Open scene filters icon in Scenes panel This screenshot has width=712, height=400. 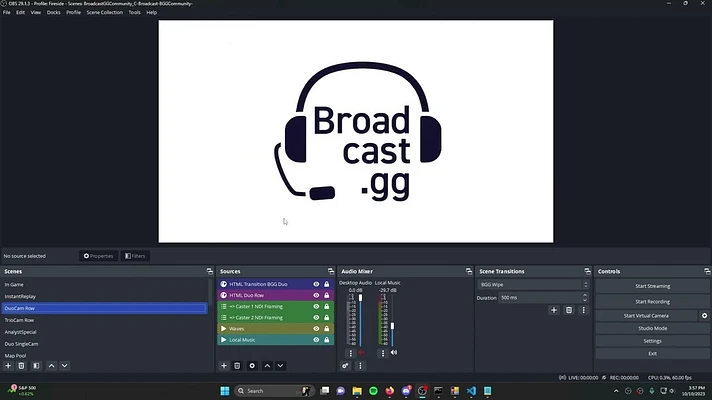(x=36, y=365)
